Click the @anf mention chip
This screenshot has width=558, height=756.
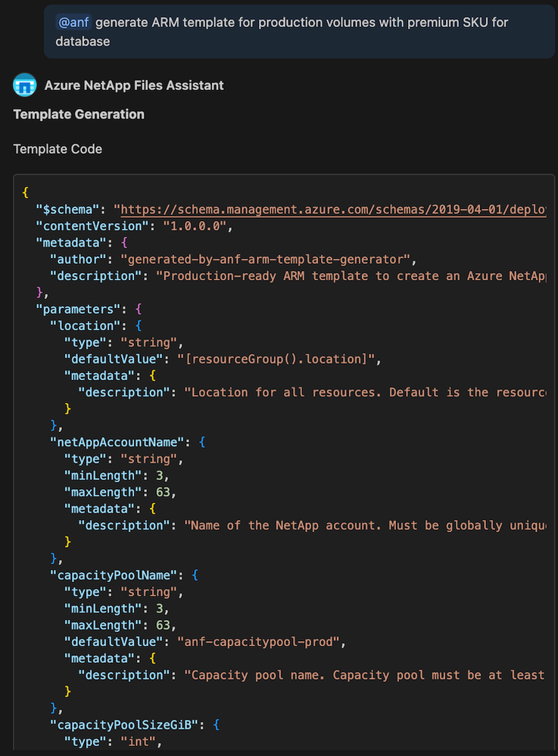(74, 23)
